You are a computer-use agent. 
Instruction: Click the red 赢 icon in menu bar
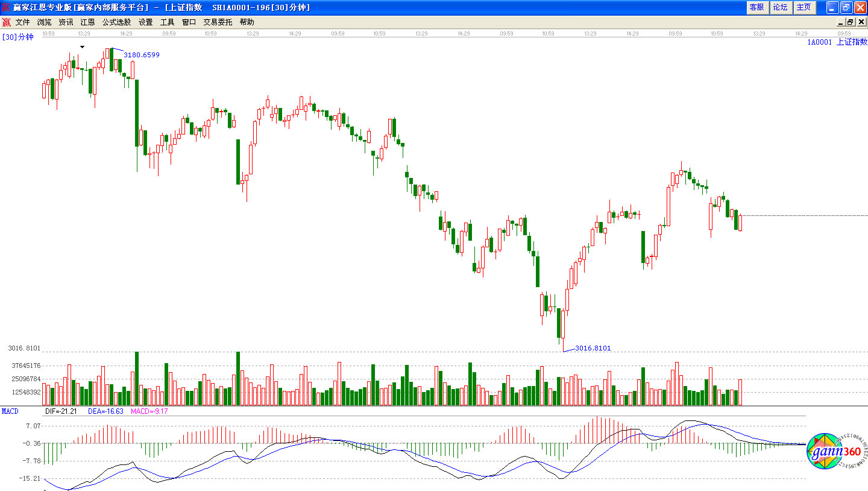[6, 22]
